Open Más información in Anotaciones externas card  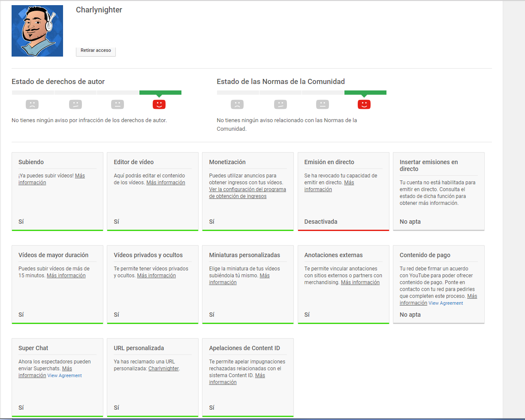pyautogui.click(x=360, y=282)
